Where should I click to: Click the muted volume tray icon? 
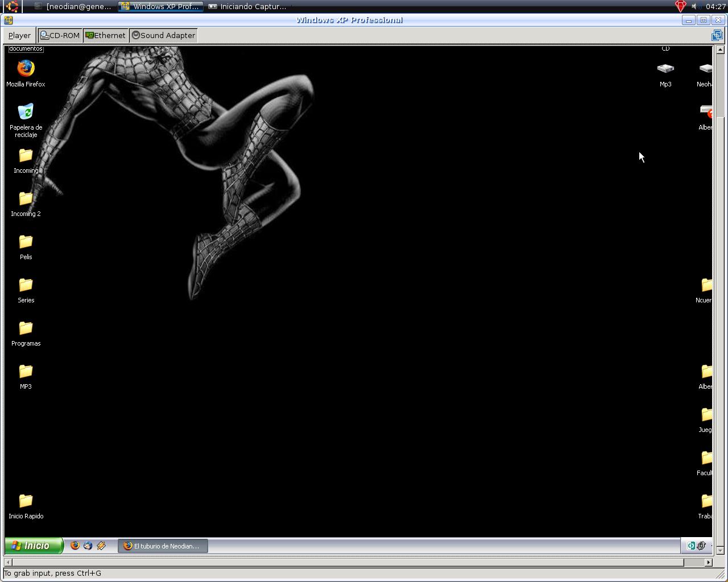click(694, 6)
